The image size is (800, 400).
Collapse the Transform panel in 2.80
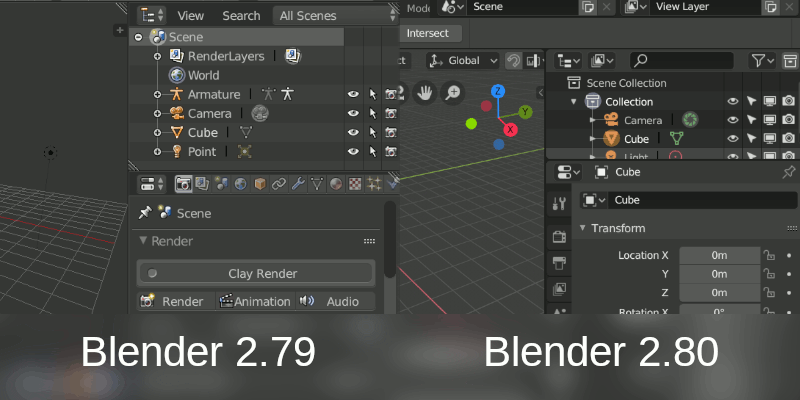point(583,228)
